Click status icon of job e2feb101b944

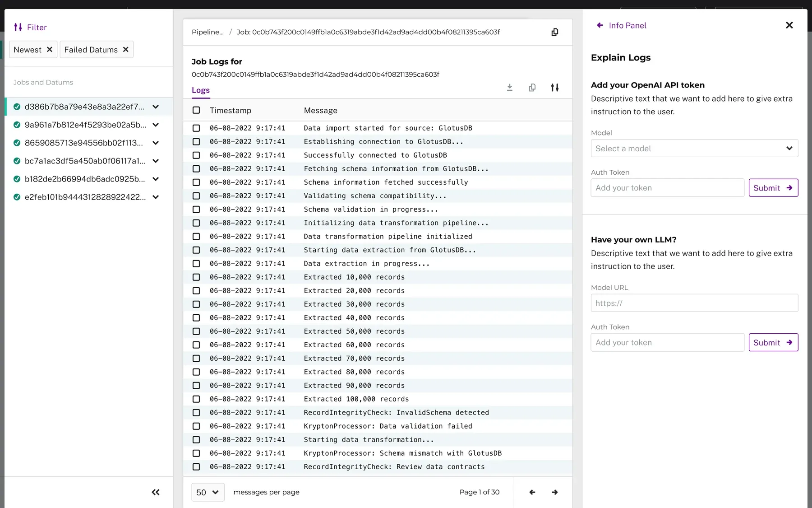pos(17,197)
